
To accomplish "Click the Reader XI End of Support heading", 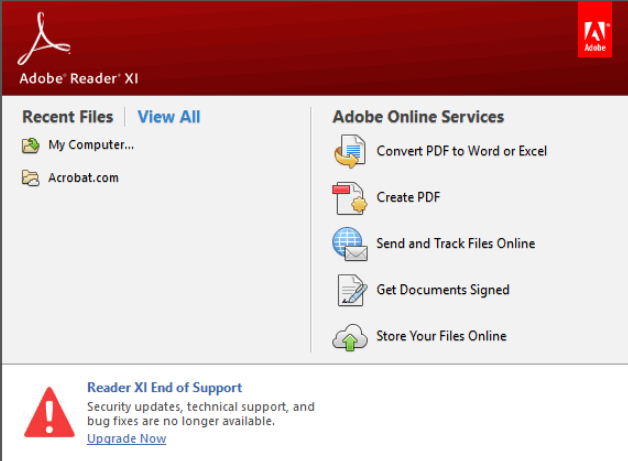I will pyautogui.click(x=164, y=387).
